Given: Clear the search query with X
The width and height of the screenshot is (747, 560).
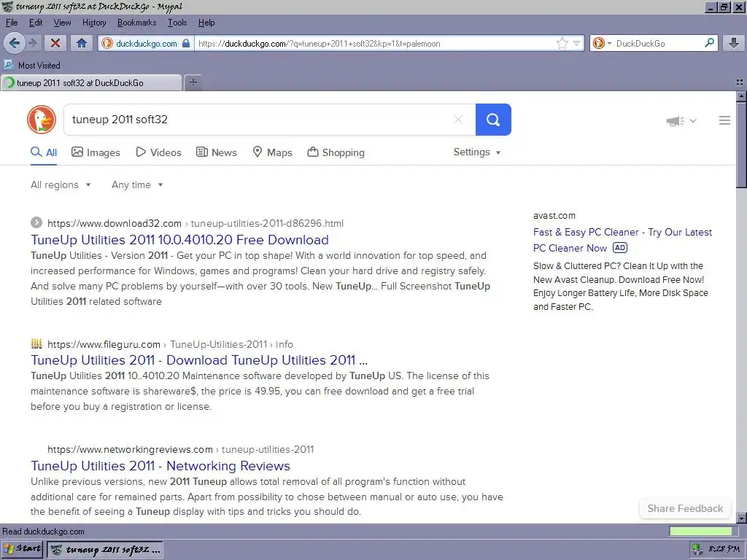Looking at the screenshot, I should [458, 120].
